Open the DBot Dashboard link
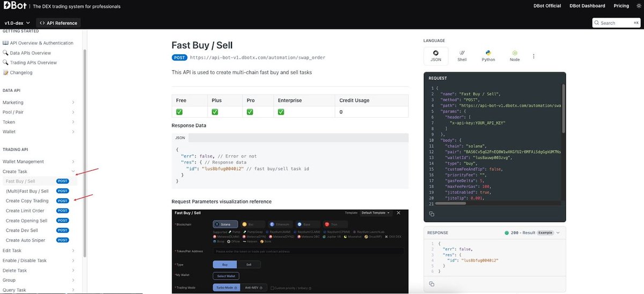This screenshot has width=644, height=294. point(588,6)
